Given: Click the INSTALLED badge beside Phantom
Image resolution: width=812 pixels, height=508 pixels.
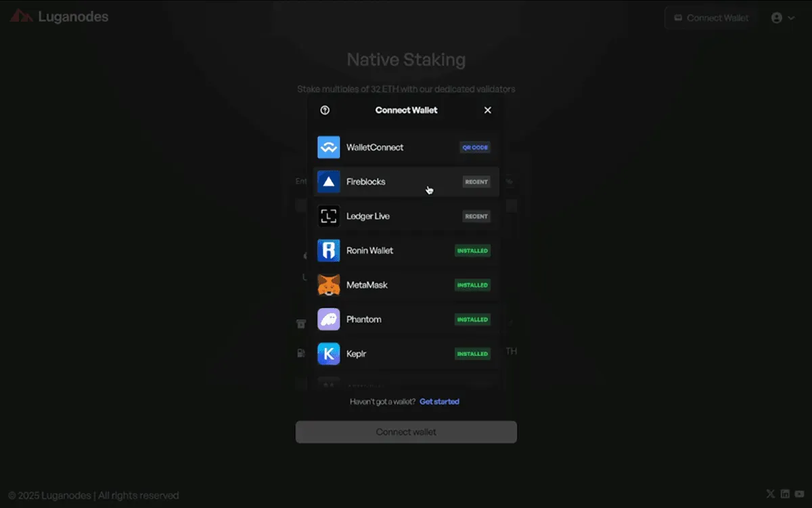Looking at the screenshot, I should click(x=472, y=320).
